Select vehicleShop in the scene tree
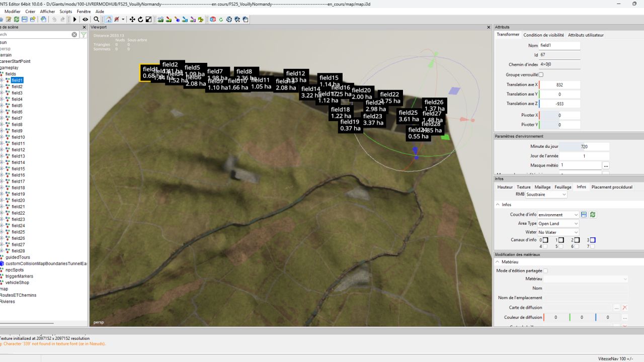This screenshot has width=644, height=362. tap(17, 283)
